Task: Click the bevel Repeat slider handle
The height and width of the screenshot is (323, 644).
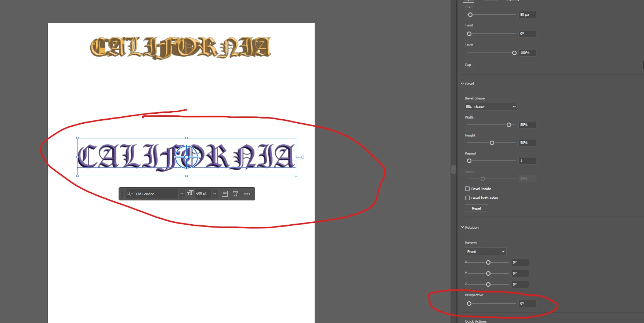Action: (x=469, y=161)
